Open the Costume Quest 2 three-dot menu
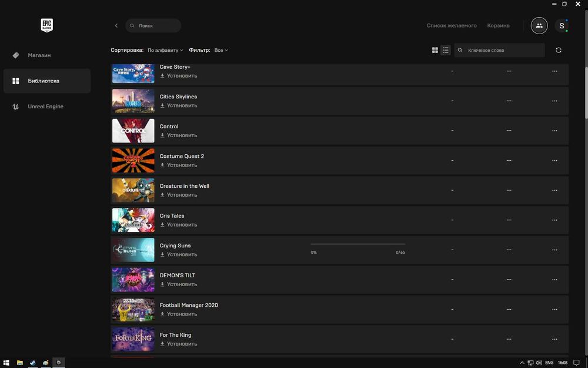The image size is (588, 368). pyautogui.click(x=554, y=160)
